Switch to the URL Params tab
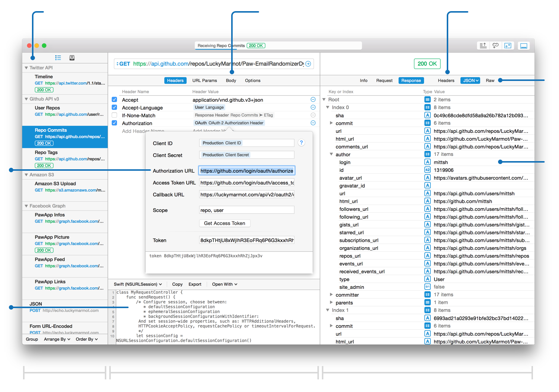The height and width of the screenshot is (392, 559). [205, 81]
